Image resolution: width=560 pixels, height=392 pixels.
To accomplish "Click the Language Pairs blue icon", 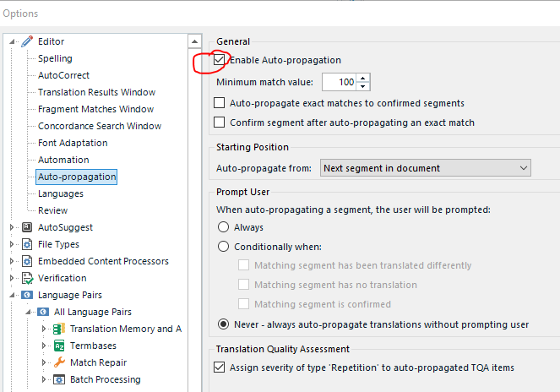I will (27, 295).
